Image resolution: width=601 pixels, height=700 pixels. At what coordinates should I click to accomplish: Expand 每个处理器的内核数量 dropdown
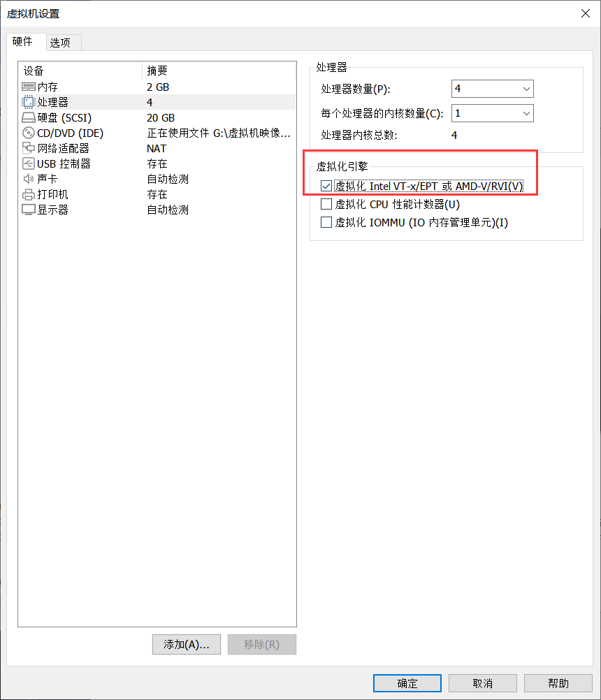[493, 113]
